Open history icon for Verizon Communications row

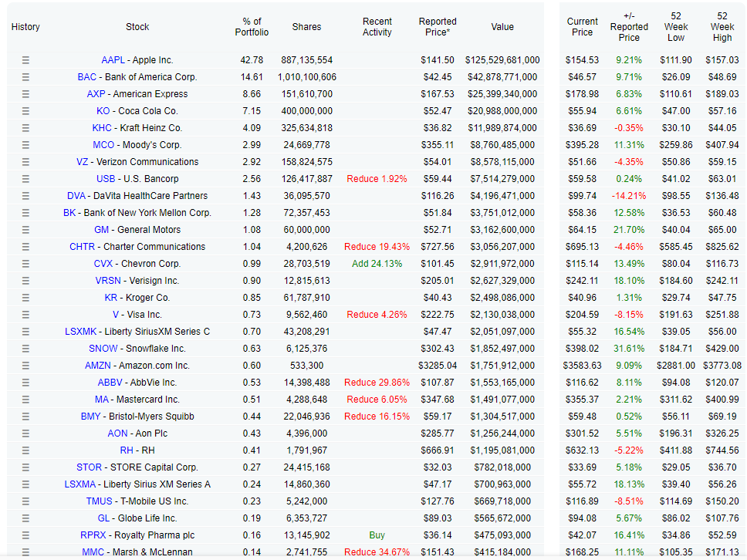(x=25, y=162)
